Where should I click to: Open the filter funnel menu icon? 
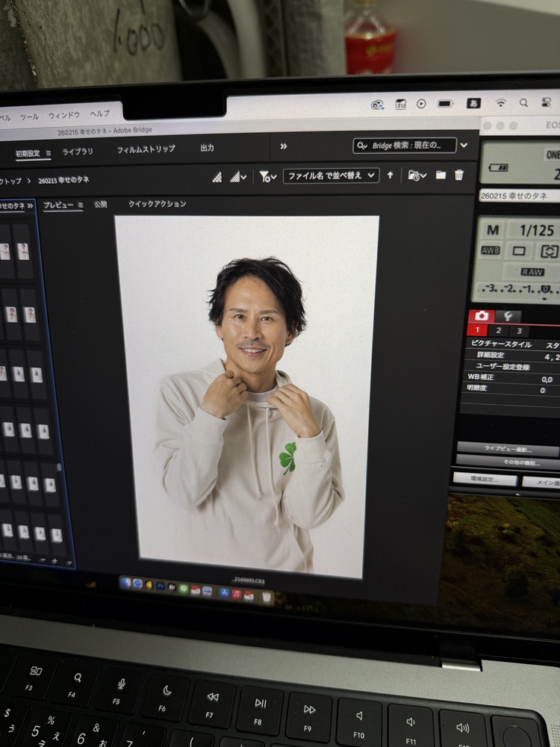tap(267, 176)
